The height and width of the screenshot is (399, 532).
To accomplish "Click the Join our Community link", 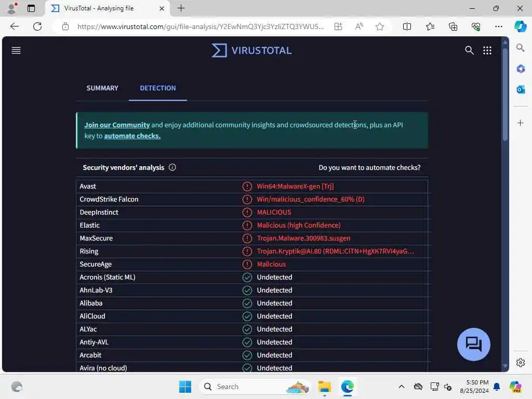I will click(117, 125).
